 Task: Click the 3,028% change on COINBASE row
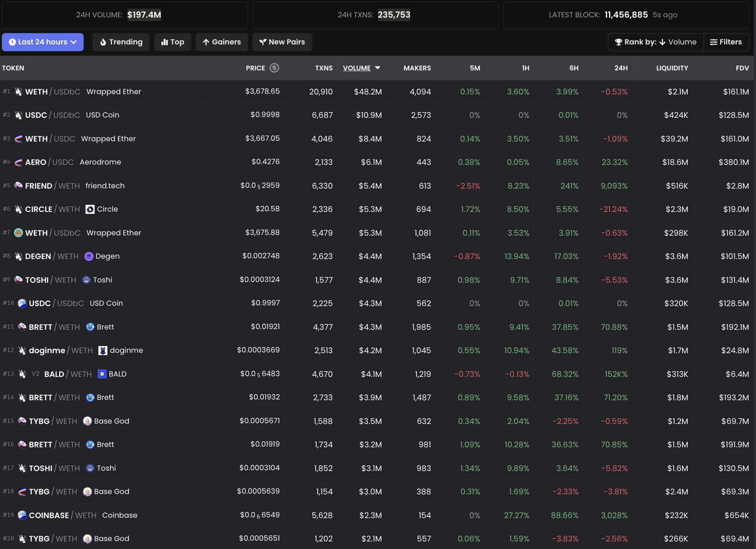pyautogui.click(x=614, y=515)
